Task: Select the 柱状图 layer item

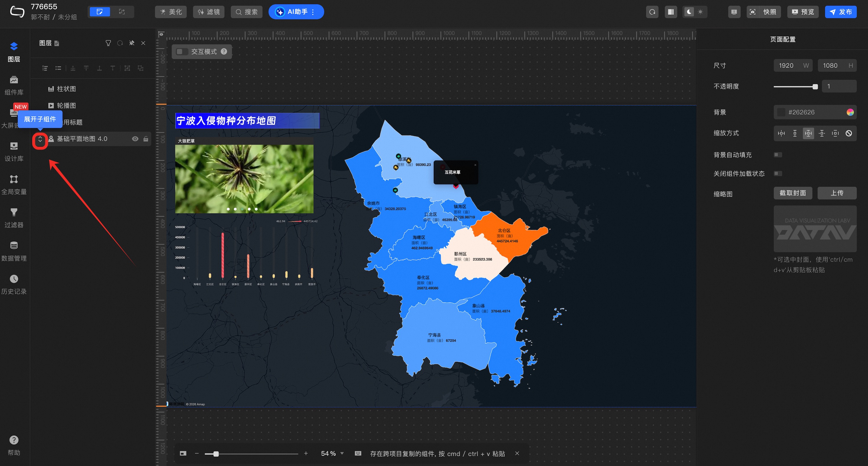Action: (x=66, y=89)
